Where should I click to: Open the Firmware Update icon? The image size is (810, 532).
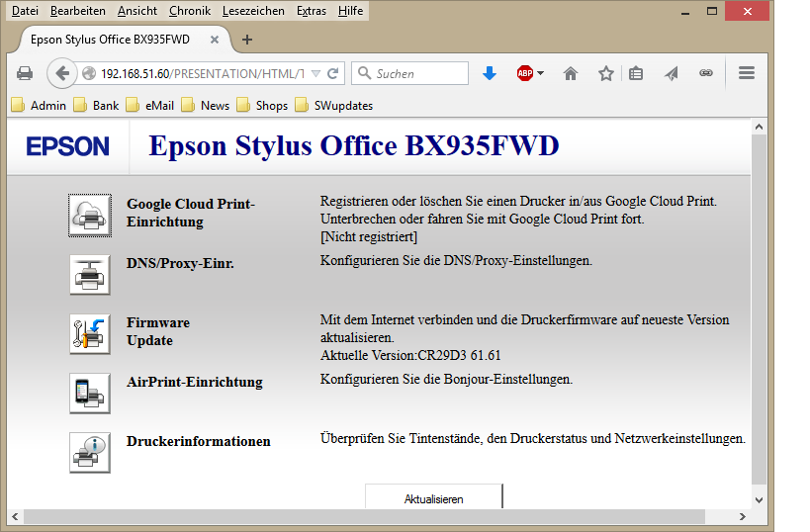[x=90, y=334]
